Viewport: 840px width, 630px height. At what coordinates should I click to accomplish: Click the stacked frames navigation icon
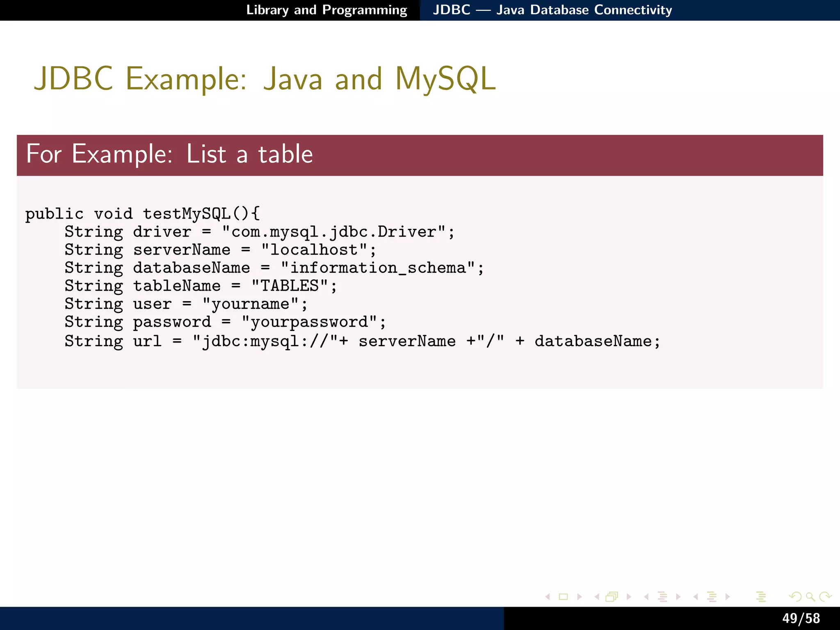point(612,597)
